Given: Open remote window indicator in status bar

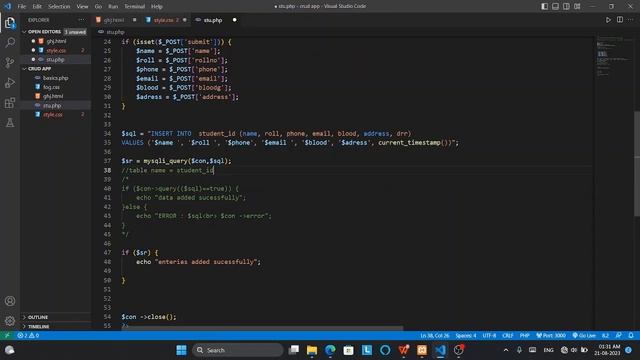Looking at the screenshot, I should pyautogui.click(x=7, y=336).
